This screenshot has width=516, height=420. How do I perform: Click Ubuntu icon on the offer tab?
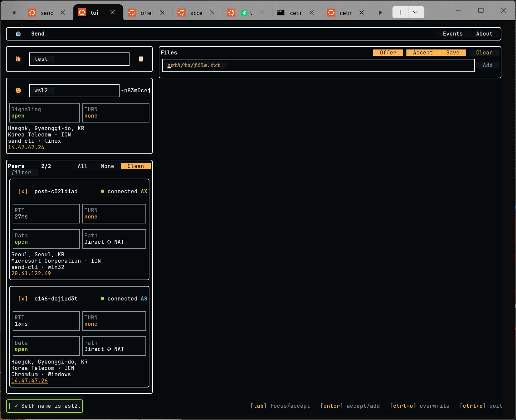131,13
